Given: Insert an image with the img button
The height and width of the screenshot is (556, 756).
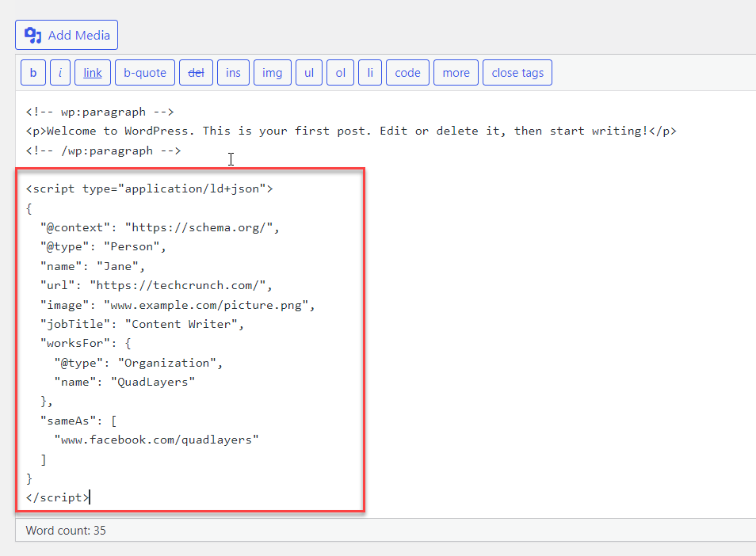Looking at the screenshot, I should [273, 73].
